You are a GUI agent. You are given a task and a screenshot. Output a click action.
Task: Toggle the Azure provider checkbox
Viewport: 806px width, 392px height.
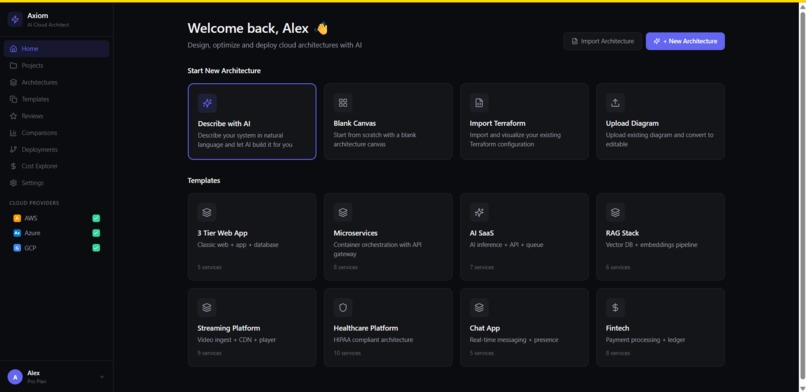(96, 233)
